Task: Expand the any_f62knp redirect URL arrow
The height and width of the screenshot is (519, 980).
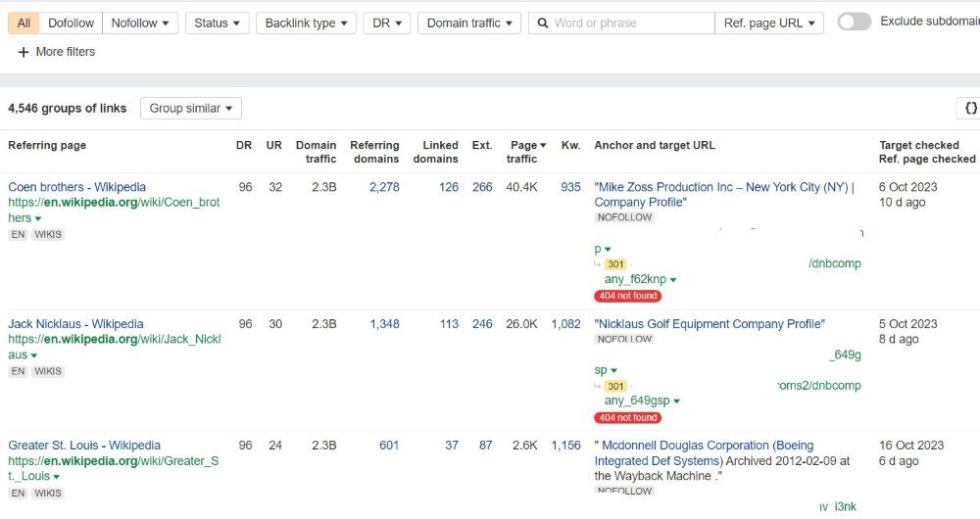Action: pos(673,280)
